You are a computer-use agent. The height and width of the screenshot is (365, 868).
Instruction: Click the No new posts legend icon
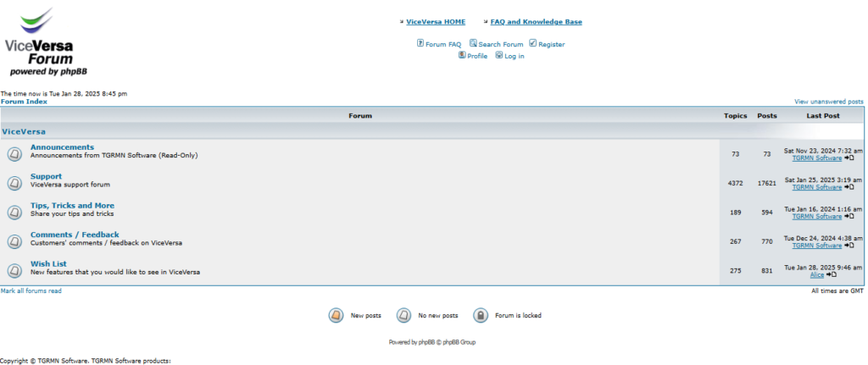point(403,316)
